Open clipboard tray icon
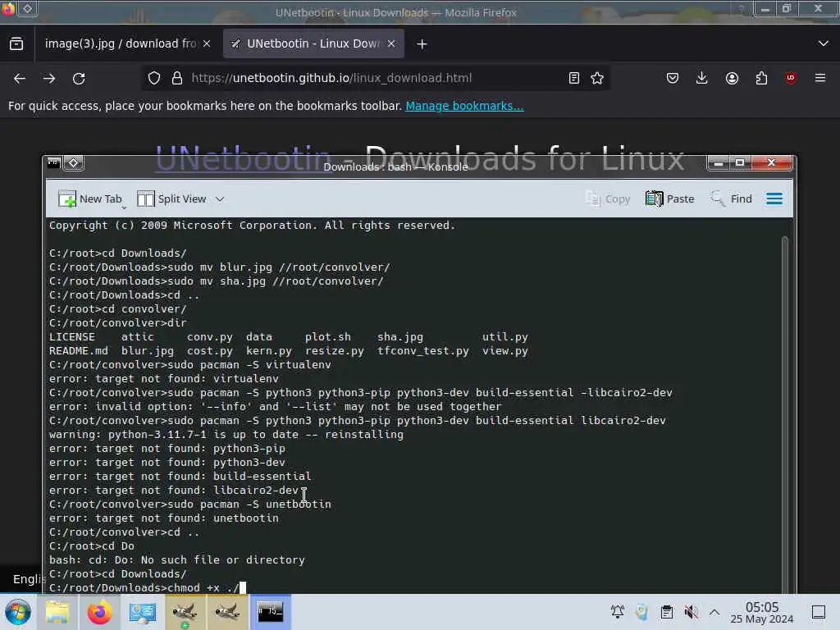 [666, 611]
